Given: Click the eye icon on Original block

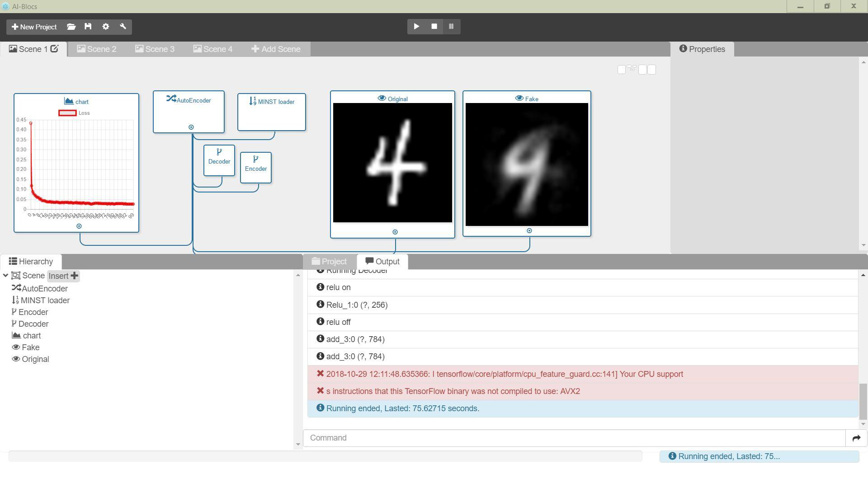Looking at the screenshot, I should pos(382,99).
